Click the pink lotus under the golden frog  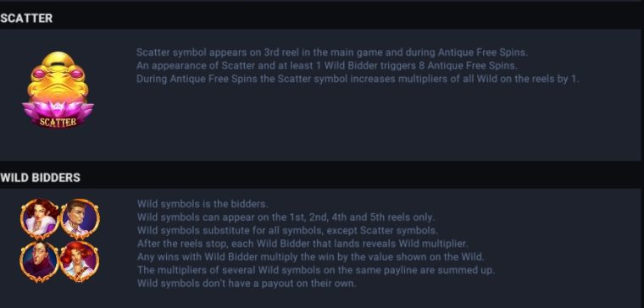point(58,114)
